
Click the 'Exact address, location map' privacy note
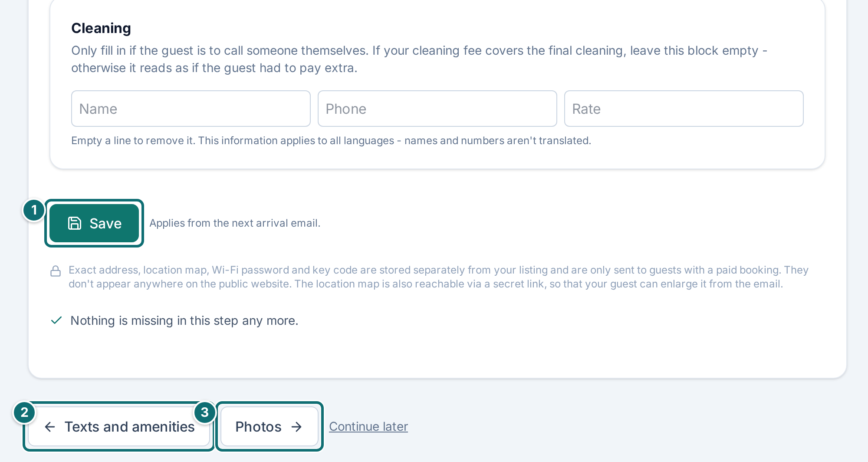point(438,277)
